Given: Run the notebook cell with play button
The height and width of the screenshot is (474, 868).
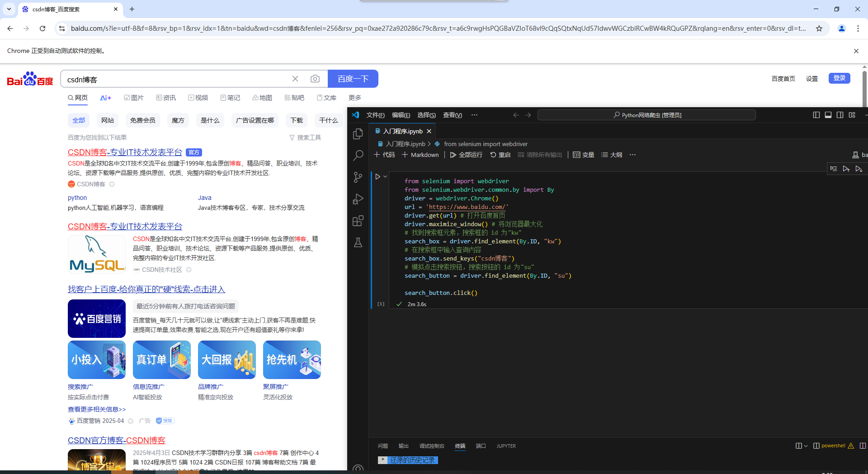Looking at the screenshot, I should [x=378, y=177].
